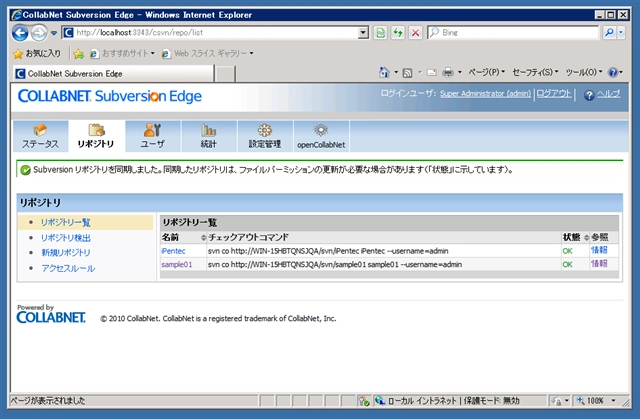Image resolution: width=640 pixels, height=419 pixels.
Task: Open the Web スライス ギャラリー dropdown
Action: point(208,53)
